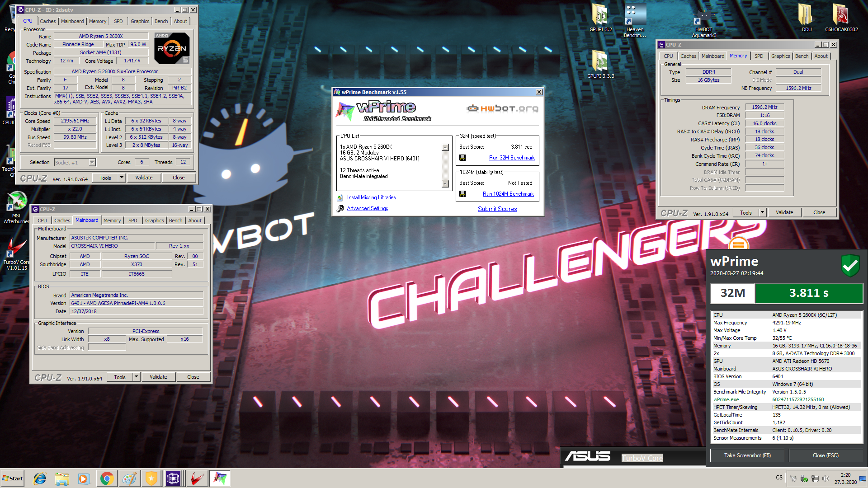Image resolution: width=868 pixels, height=488 pixels.
Task: Click scroll up arrow in CPU List box
Action: (x=445, y=147)
